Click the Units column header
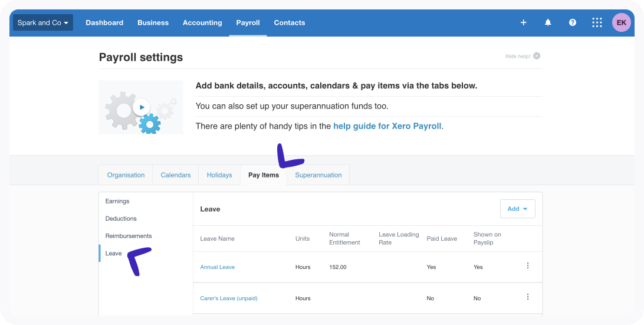The height and width of the screenshot is (325, 644). [303, 239]
